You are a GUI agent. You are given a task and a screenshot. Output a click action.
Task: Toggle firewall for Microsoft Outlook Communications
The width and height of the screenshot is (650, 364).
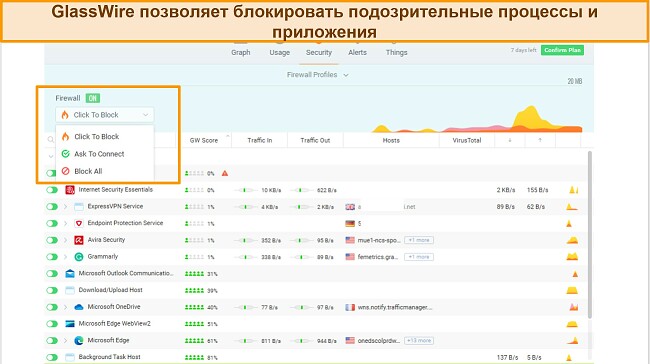point(52,274)
